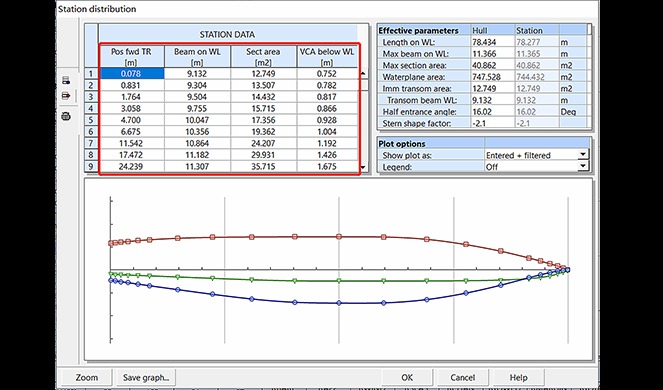Select the VCA below WL cell 1.004
The height and width of the screenshot is (390, 663).
[x=327, y=132]
